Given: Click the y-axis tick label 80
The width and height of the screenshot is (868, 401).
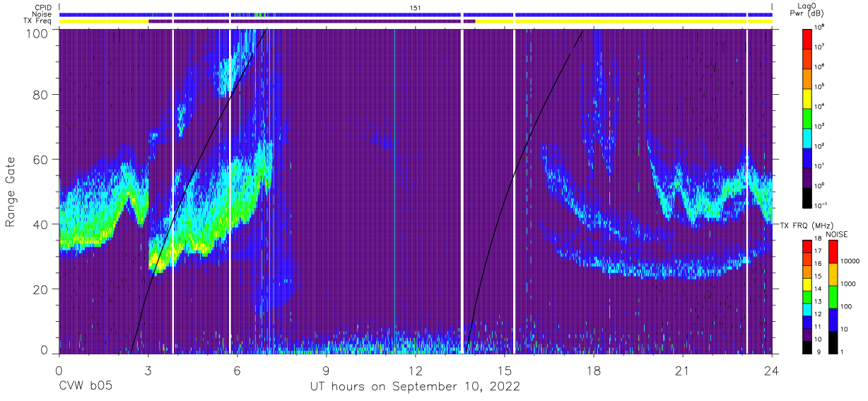Looking at the screenshot, I should [x=42, y=94].
